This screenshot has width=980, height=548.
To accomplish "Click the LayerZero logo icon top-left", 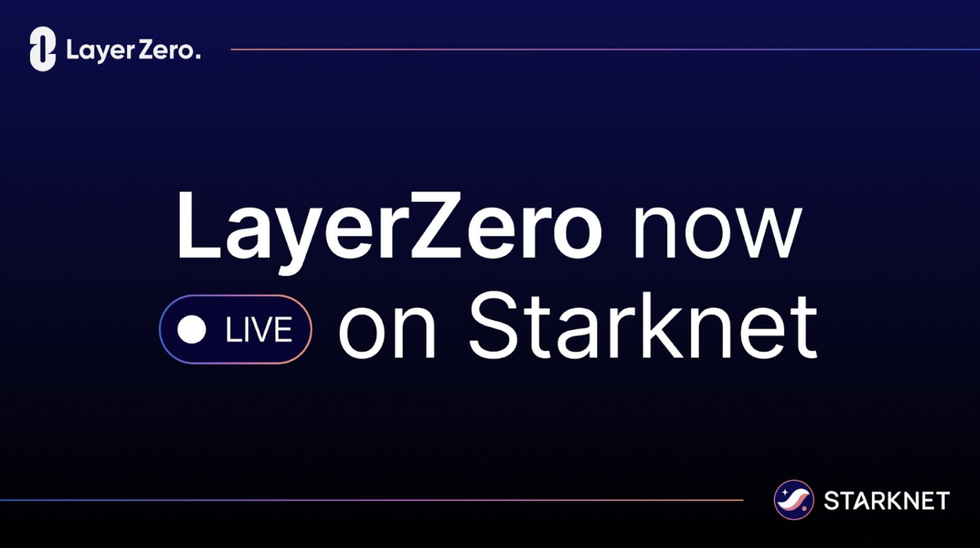I will tap(42, 49).
